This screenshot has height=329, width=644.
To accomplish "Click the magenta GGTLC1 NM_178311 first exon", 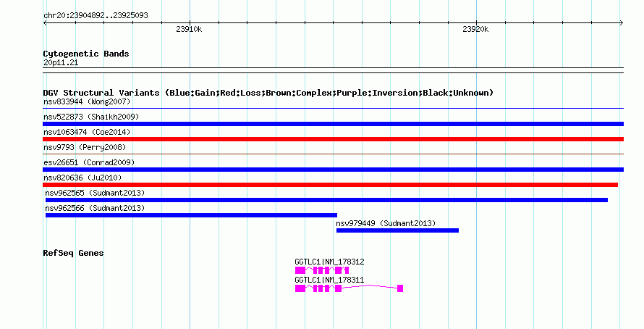I will click(x=300, y=288).
